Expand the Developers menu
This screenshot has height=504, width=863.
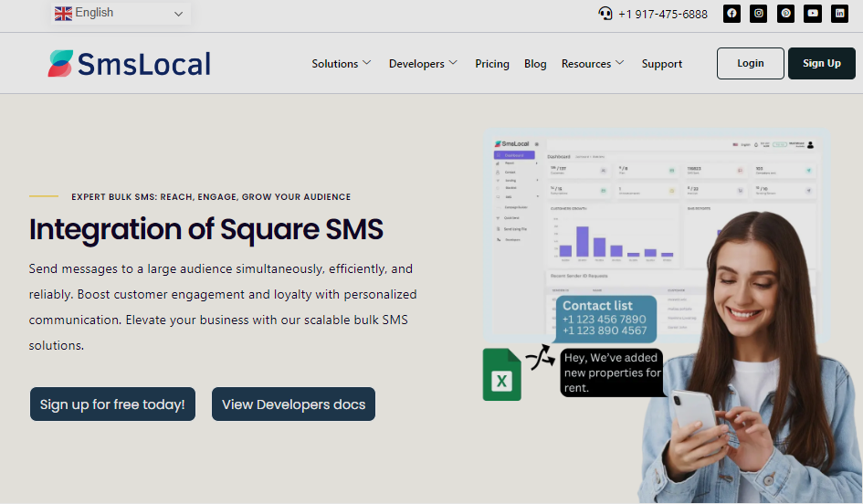tap(423, 64)
